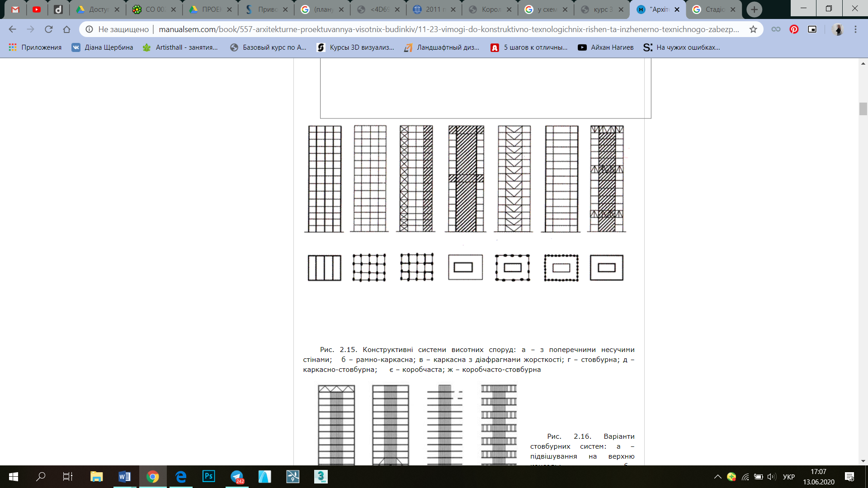868x488 pixels.
Task: Open 'Курсы 3D визуализ...' bookmark
Action: [x=355, y=47]
